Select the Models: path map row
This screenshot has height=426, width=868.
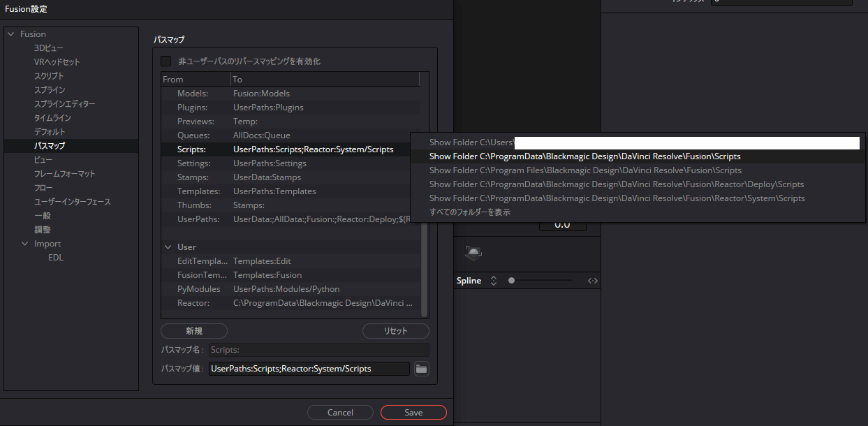[x=290, y=94]
